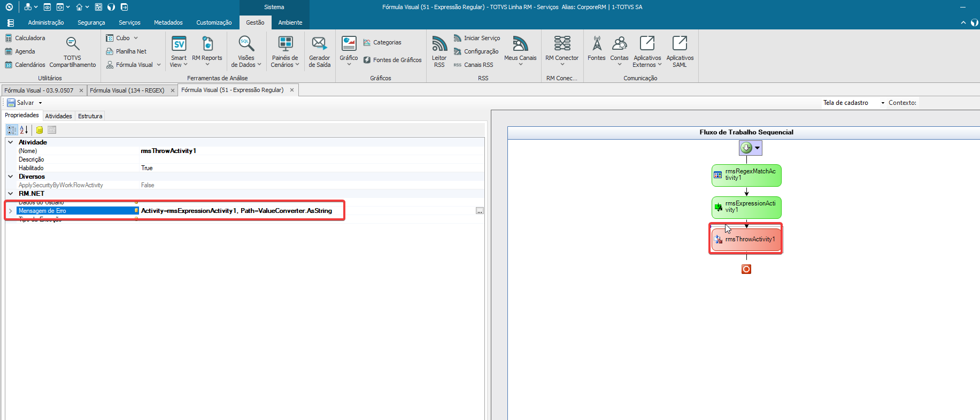Click the yellow database icon in properties toolbar

(x=40, y=130)
